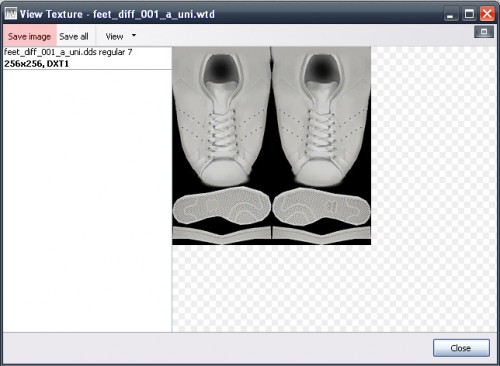This screenshot has width=500, height=366.
Task: Click the application icon in title bar
Action: (11, 14)
